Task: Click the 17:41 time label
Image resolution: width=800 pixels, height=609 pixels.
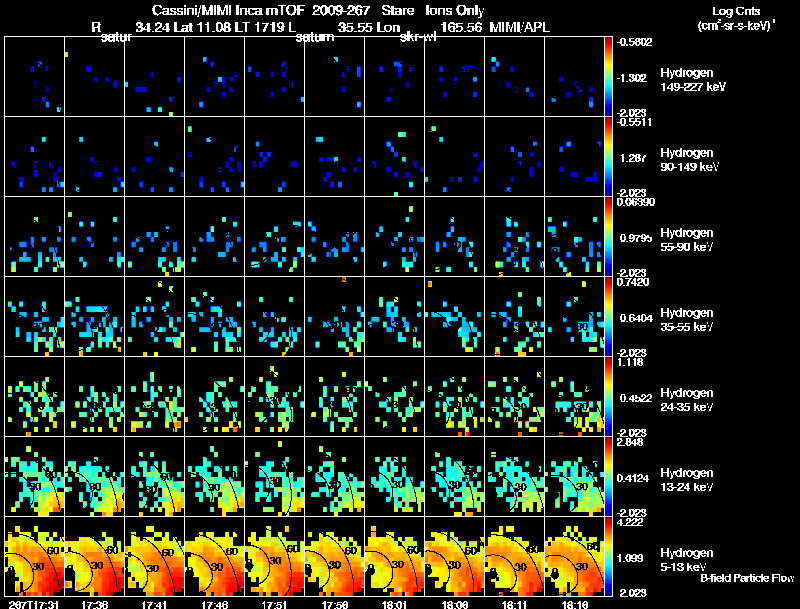Action: tap(154, 604)
